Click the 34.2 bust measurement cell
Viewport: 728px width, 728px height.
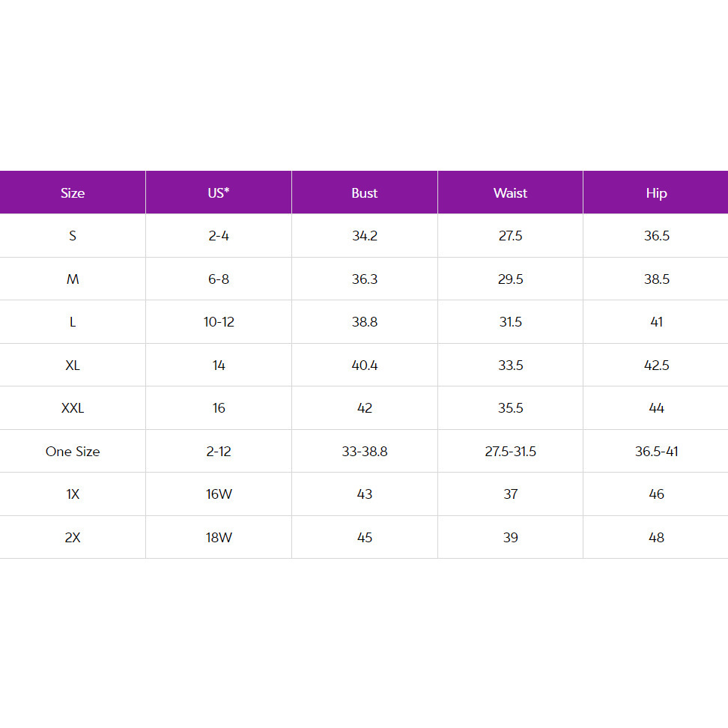365,236
